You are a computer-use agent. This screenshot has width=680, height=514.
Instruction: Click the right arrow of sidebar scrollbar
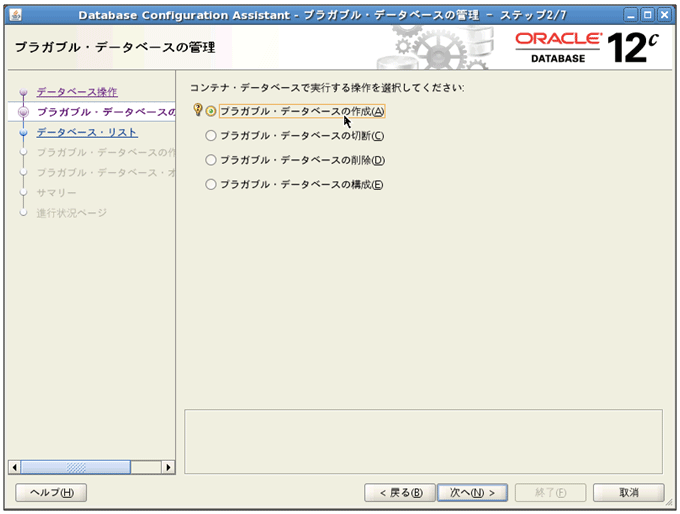pyautogui.click(x=168, y=467)
